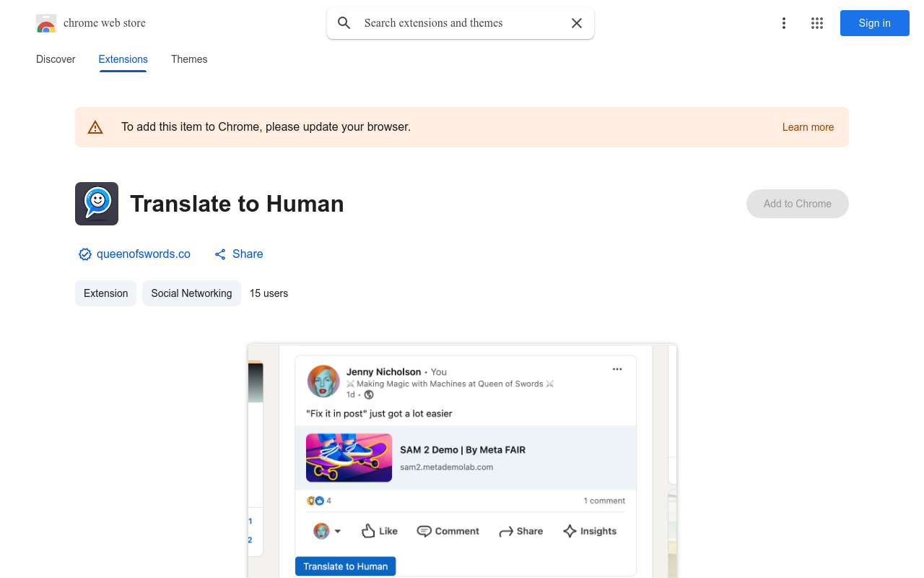Click the Add to Chrome button
The width and height of the screenshot is (924, 578).
[x=798, y=204]
